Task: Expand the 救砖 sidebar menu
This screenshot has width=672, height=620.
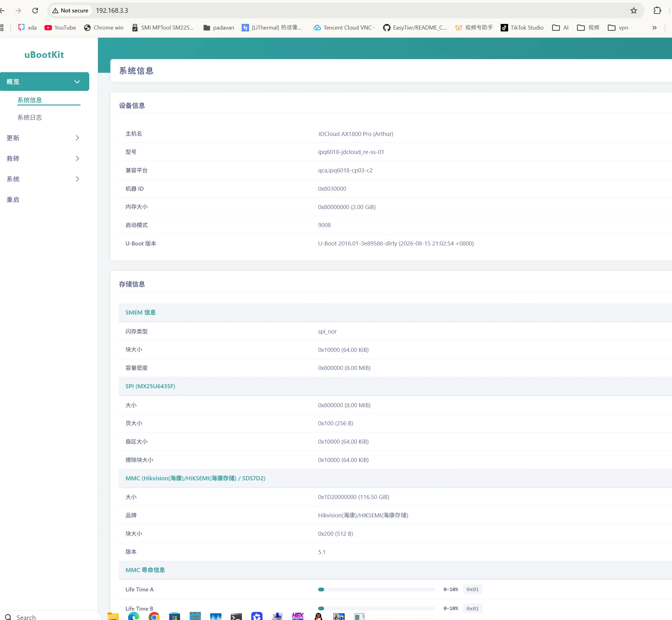Action: [44, 158]
